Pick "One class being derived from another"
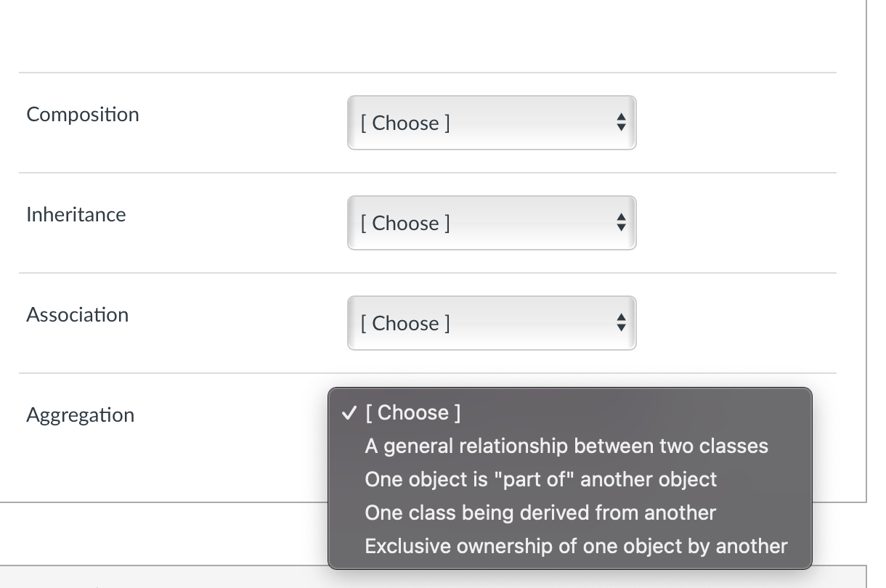 (x=540, y=513)
